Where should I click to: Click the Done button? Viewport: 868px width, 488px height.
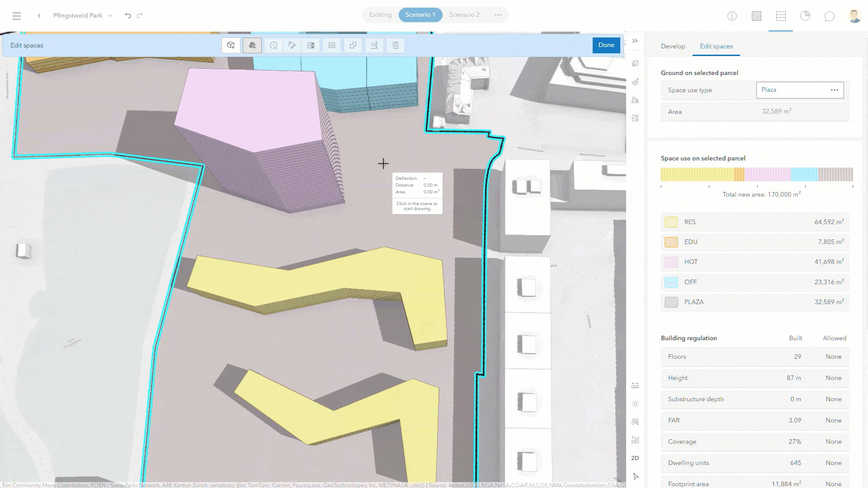pyautogui.click(x=606, y=45)
